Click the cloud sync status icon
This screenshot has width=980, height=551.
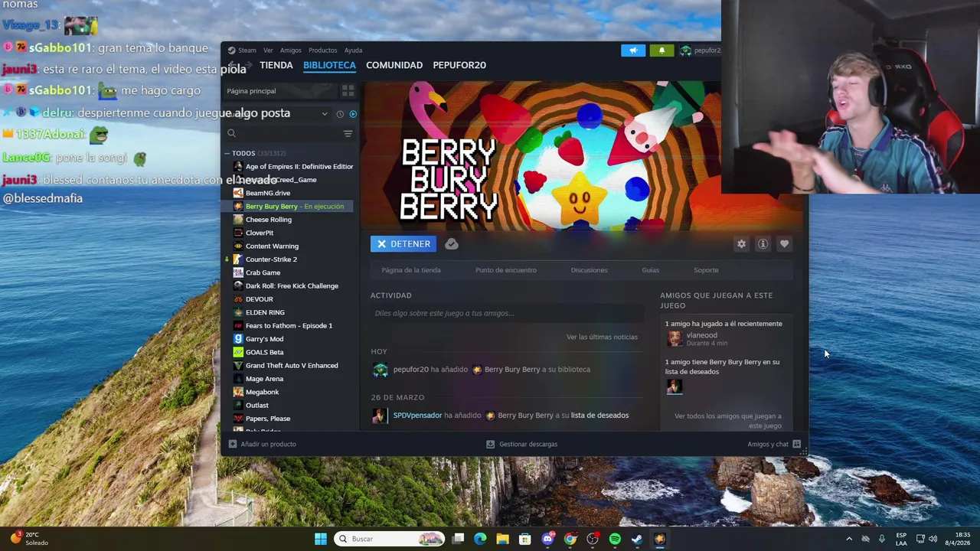click(452, 244)
